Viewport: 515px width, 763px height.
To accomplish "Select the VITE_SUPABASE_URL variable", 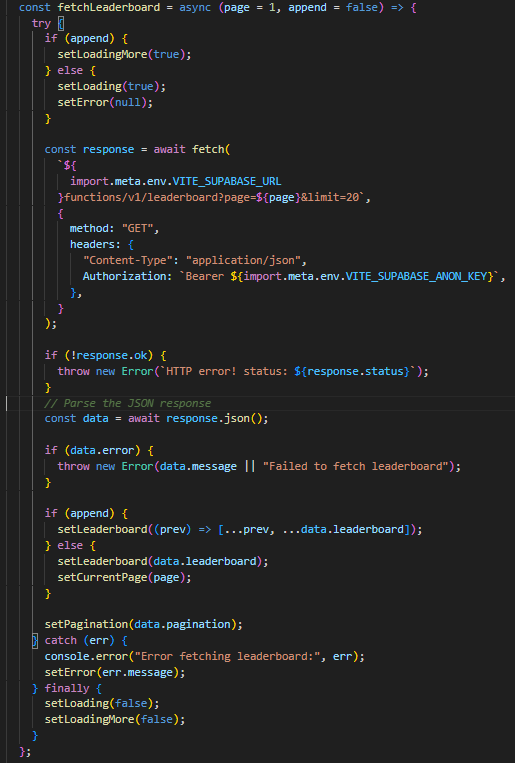I will [x=227, y=182].
